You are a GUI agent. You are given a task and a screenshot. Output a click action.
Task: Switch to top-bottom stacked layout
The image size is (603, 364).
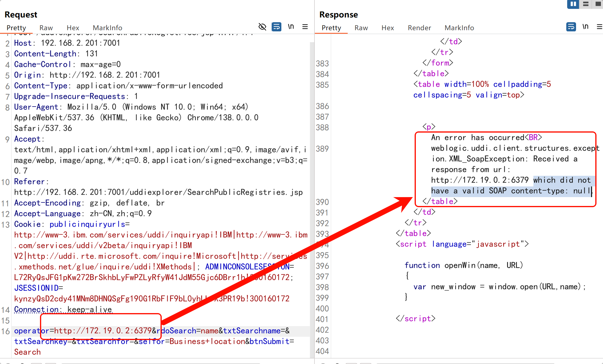[586, 4]
